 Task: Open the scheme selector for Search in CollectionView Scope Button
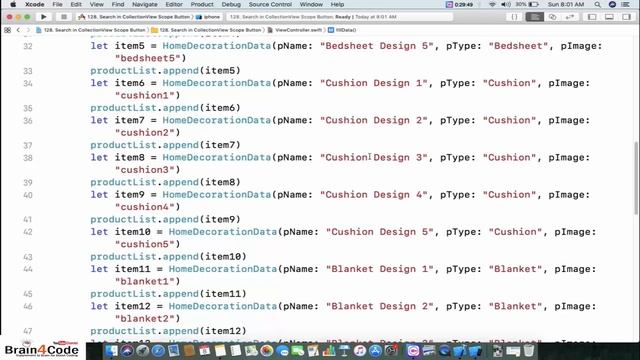pyautogui.click(x=134, y=17)
